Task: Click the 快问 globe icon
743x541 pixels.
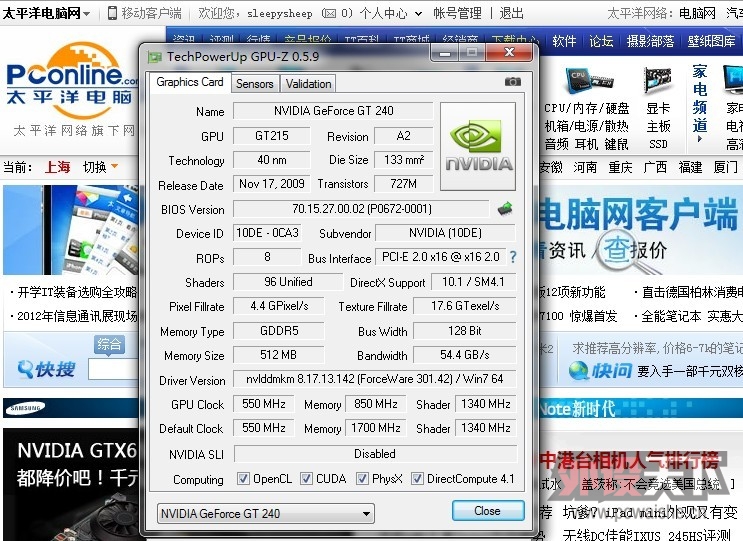Action: pos(579,371)
